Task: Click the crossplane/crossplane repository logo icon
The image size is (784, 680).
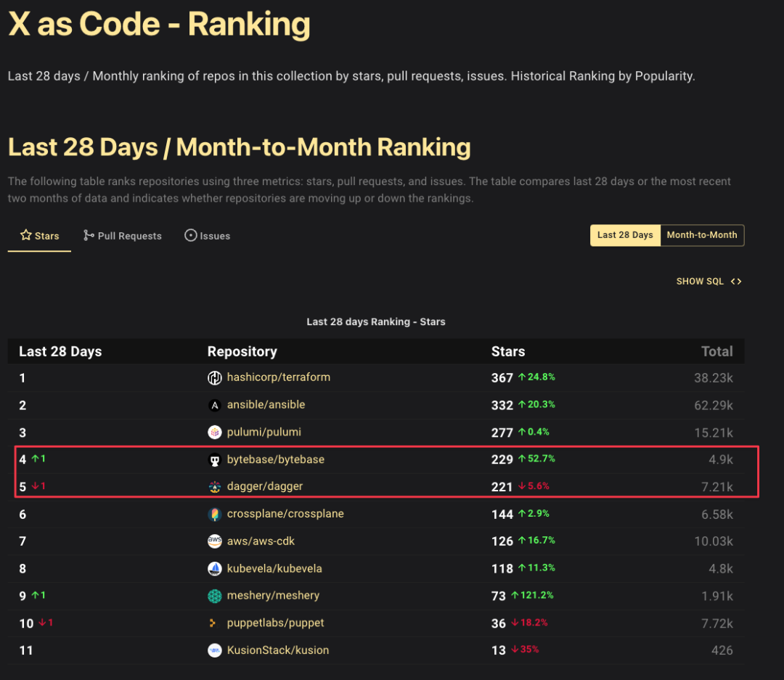Action: point(214,515)
